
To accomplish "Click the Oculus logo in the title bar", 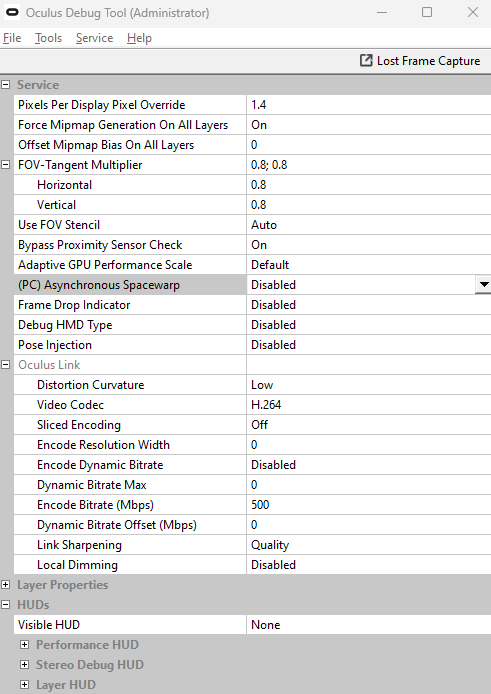I will click(x=12, y=13).
